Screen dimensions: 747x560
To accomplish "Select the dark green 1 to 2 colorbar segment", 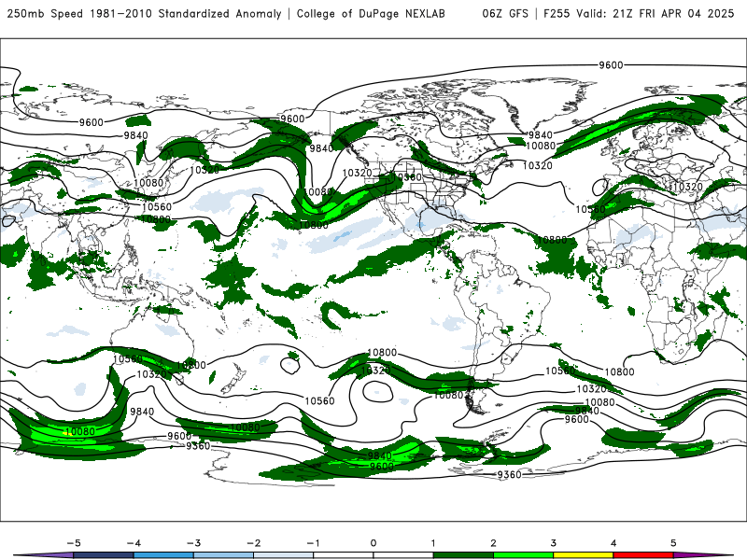I will coord(463,555).
